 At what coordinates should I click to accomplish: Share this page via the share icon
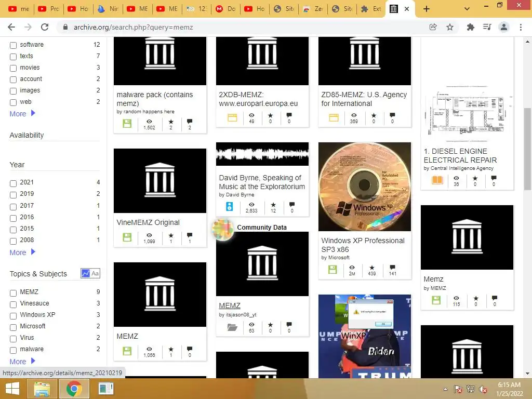pos(433,27)
